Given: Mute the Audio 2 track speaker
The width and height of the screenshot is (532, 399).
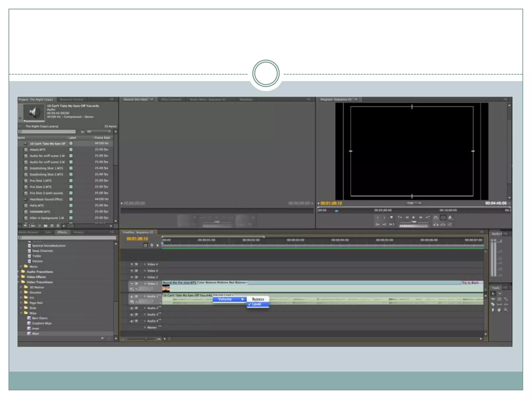Looking at the screenshot, I should point(132,308).
